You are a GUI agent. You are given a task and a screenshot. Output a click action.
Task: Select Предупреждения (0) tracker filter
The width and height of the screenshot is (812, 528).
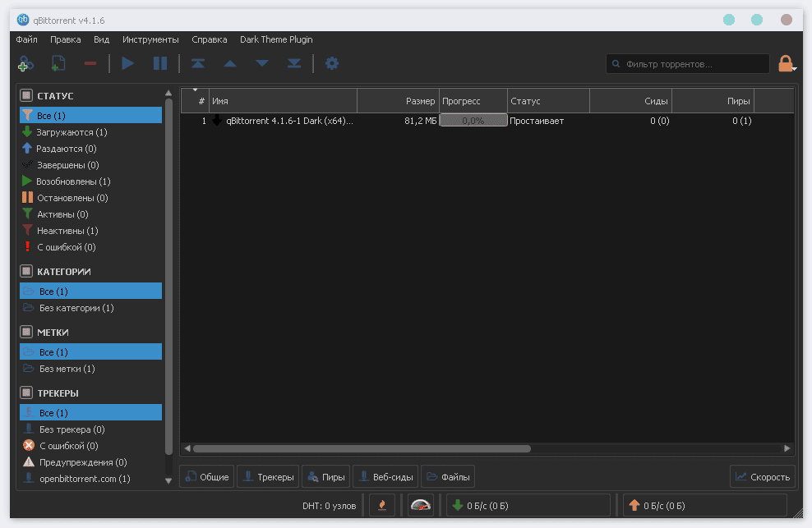90,462
